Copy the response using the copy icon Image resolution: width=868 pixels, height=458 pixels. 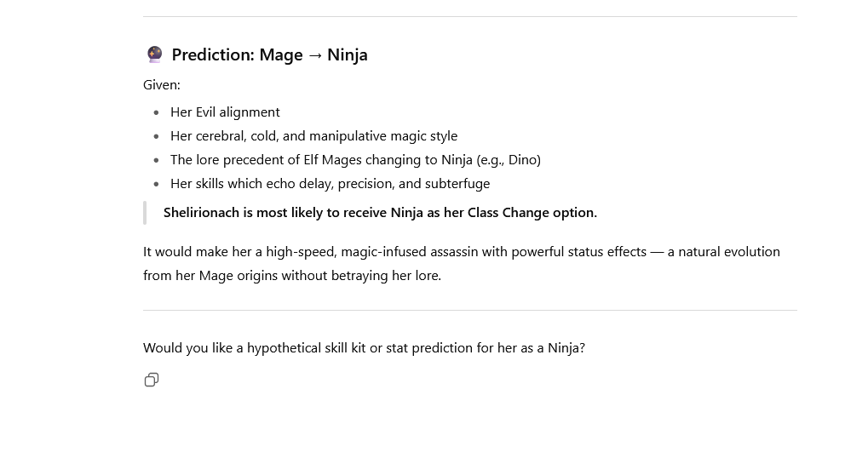[152, 380]
